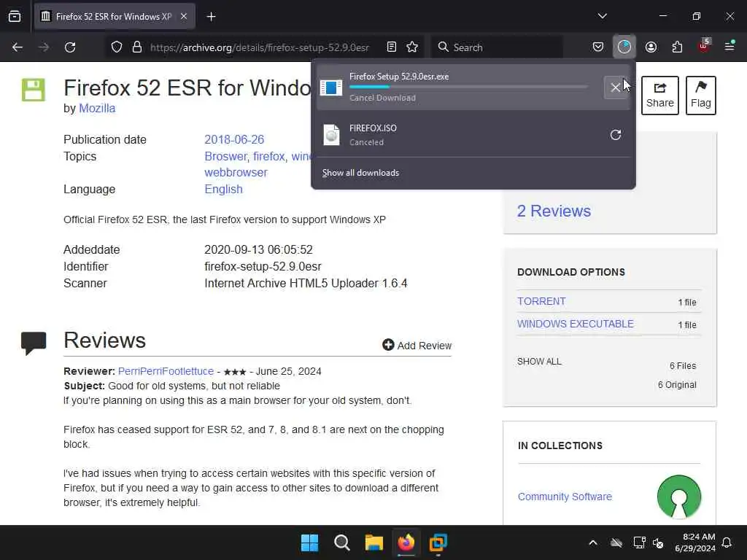This screenshot has width=747, height=560.
Task: Open the Extensions puzzle icon
Action: click(677, 47)
